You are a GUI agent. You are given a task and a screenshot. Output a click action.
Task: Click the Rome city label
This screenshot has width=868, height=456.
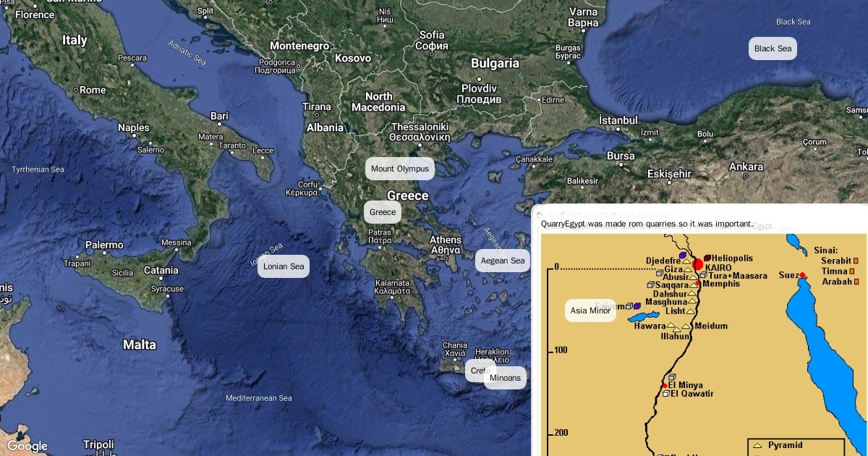(93, 90)
